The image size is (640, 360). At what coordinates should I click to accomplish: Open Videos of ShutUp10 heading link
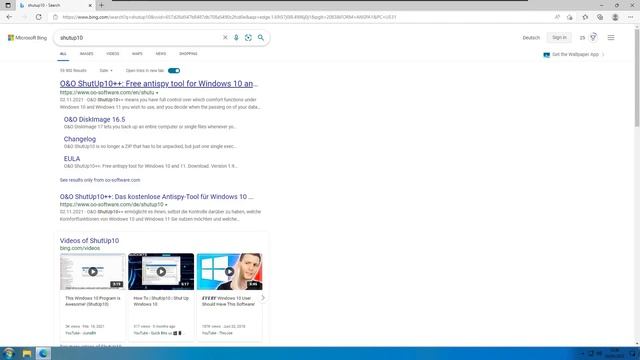(x=89, y=241)
